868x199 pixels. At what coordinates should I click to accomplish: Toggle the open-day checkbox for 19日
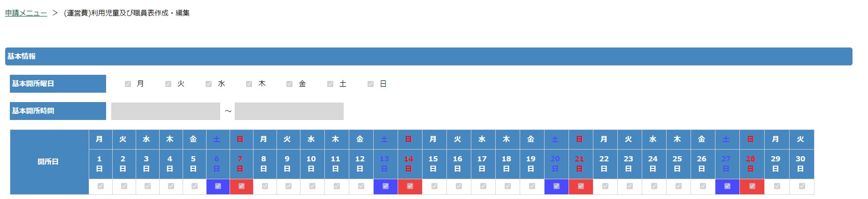point(532,186)
